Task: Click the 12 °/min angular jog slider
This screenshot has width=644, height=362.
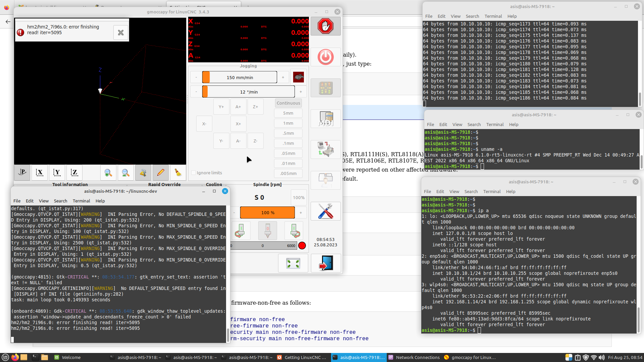Action: [248, 92]
